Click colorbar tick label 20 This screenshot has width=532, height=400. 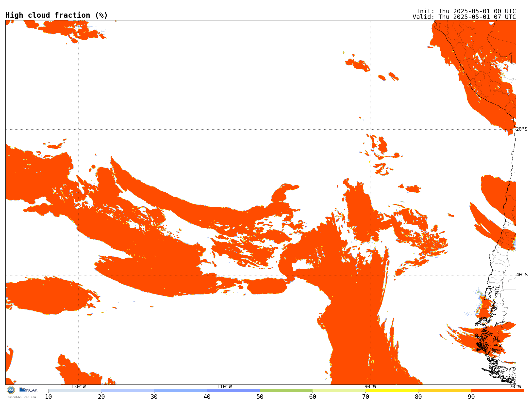point(101,397)
